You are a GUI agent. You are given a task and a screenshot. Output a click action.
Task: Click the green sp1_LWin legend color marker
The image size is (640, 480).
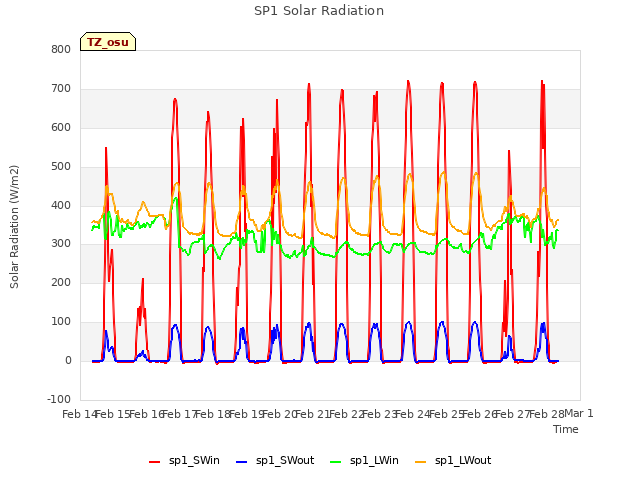point(336,462)
